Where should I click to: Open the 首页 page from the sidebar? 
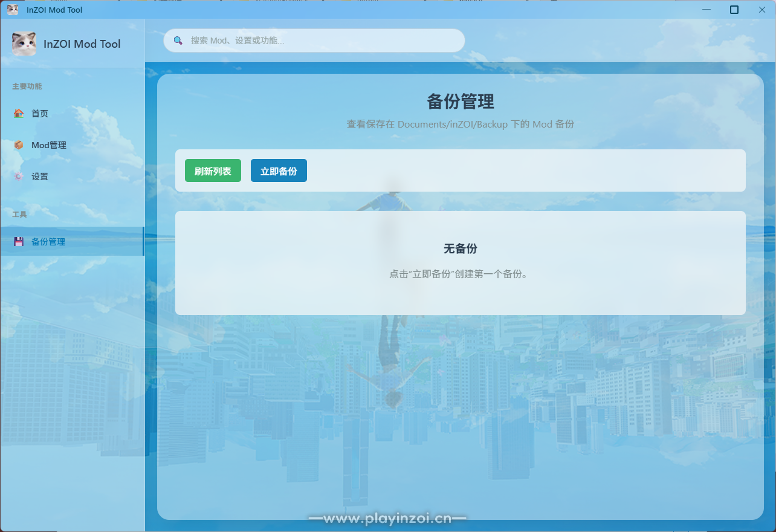[40, 113]
